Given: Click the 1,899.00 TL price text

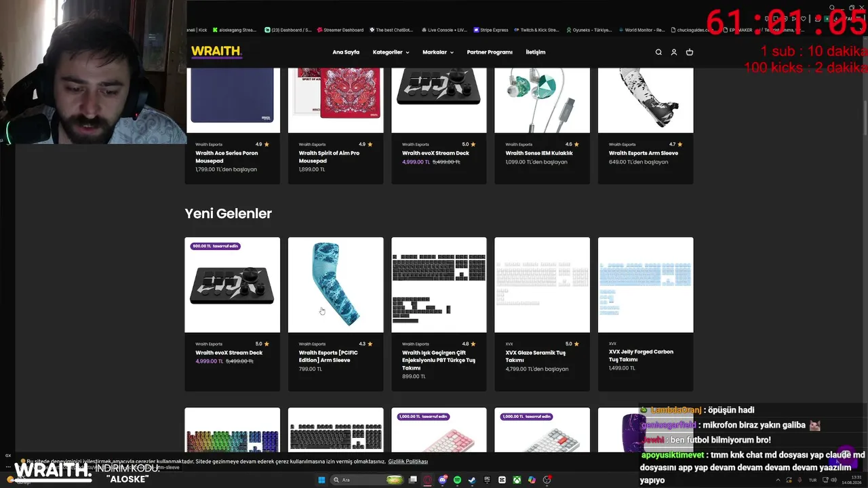Looking at the screenshot, I should [x=312, y=169].
